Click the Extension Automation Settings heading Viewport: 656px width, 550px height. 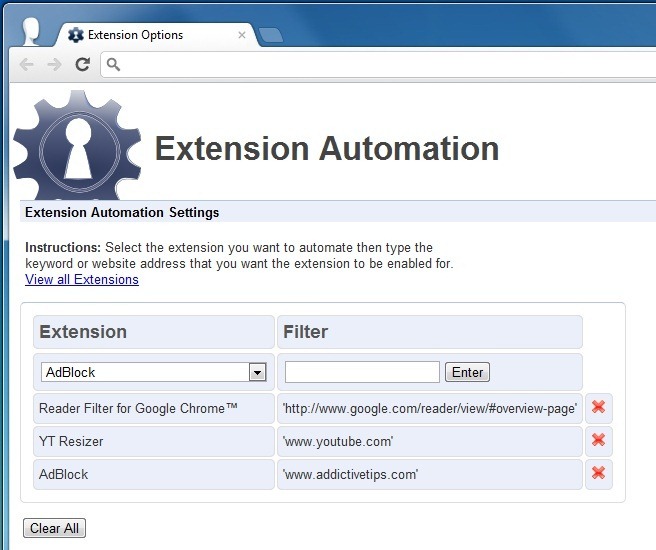pos(122,212)
